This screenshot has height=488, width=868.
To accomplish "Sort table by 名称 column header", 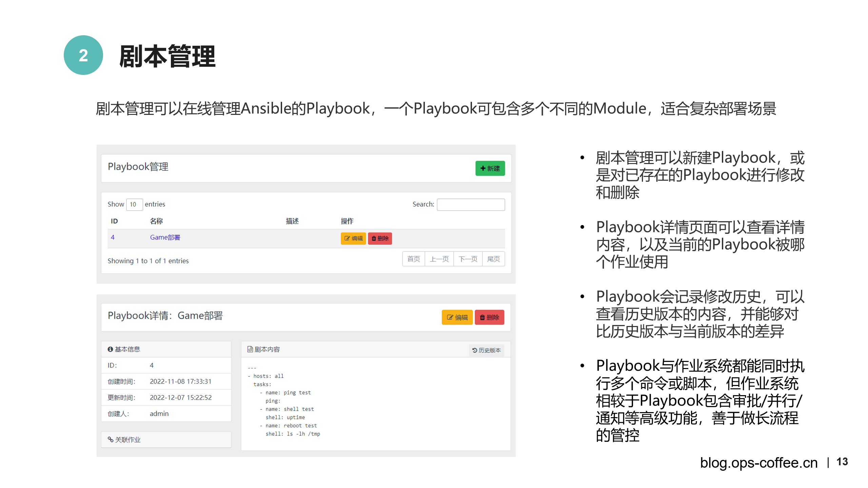I will click(x=156, y=221).
